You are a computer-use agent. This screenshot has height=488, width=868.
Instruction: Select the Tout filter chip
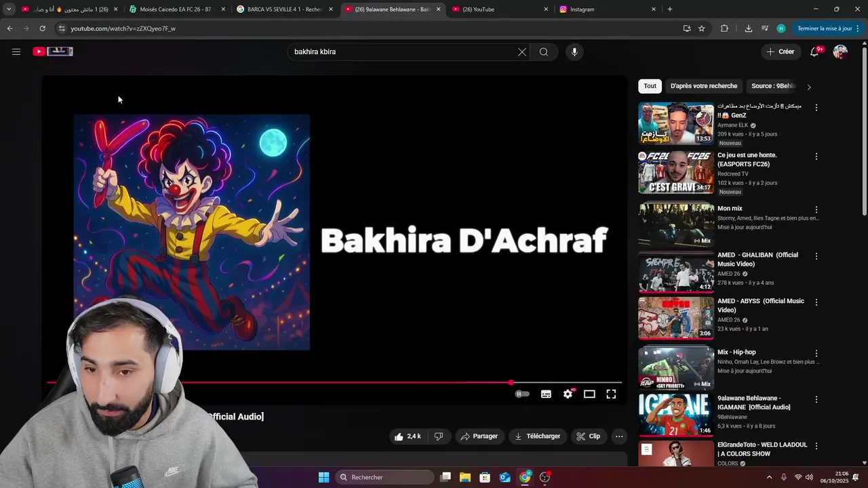tap(650, 86)
